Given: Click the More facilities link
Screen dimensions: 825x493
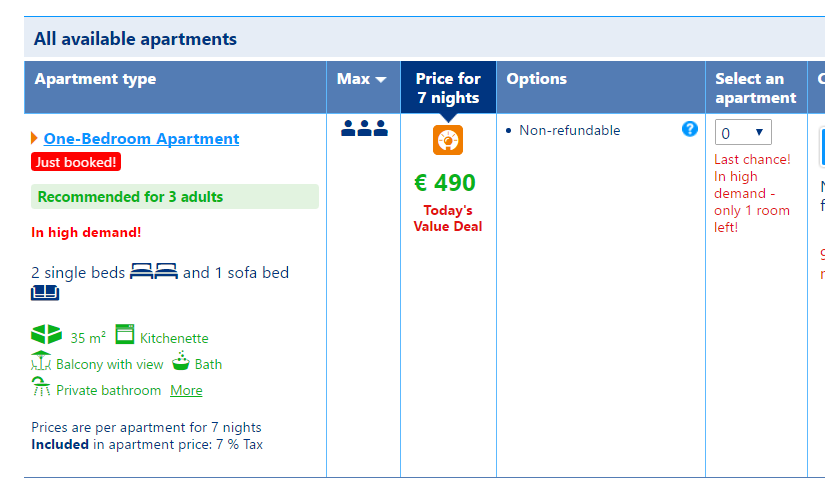Looking at the screenshot, I should 186,390.
